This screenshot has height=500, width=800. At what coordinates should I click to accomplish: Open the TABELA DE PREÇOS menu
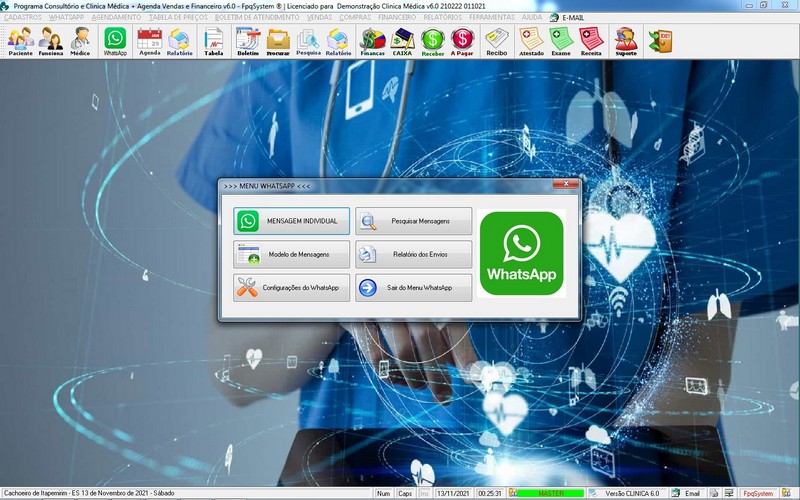coord(178,17)
